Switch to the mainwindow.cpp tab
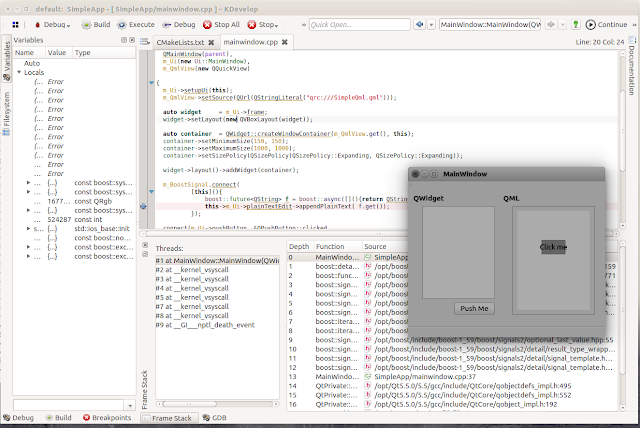This screenshot has width=640, height=428. click(250, 42)
